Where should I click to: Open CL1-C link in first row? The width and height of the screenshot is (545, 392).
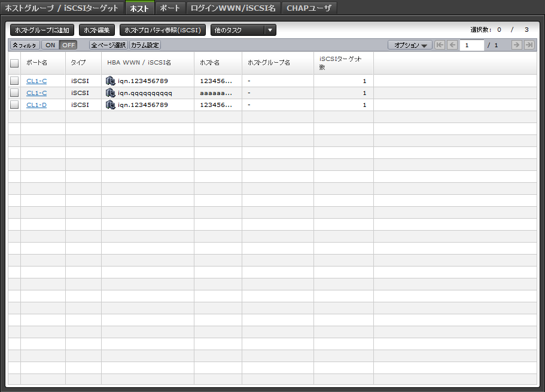pyautogui.click(x=36, y=81)
